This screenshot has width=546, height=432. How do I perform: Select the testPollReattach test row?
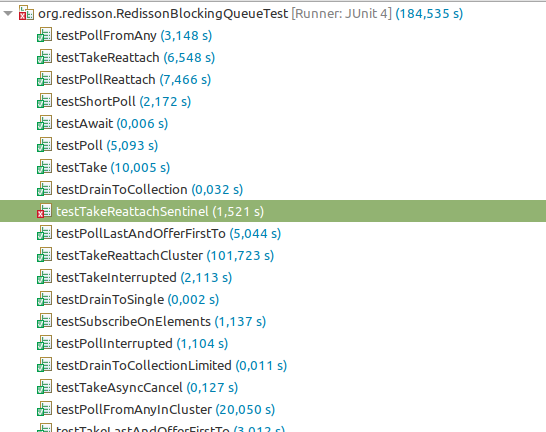pos(134,79)
